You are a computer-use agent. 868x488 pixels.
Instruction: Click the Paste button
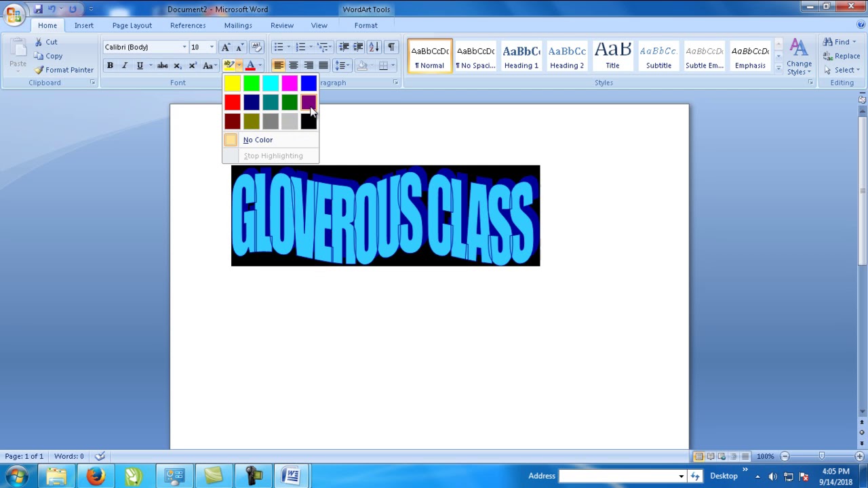point(18,54)
